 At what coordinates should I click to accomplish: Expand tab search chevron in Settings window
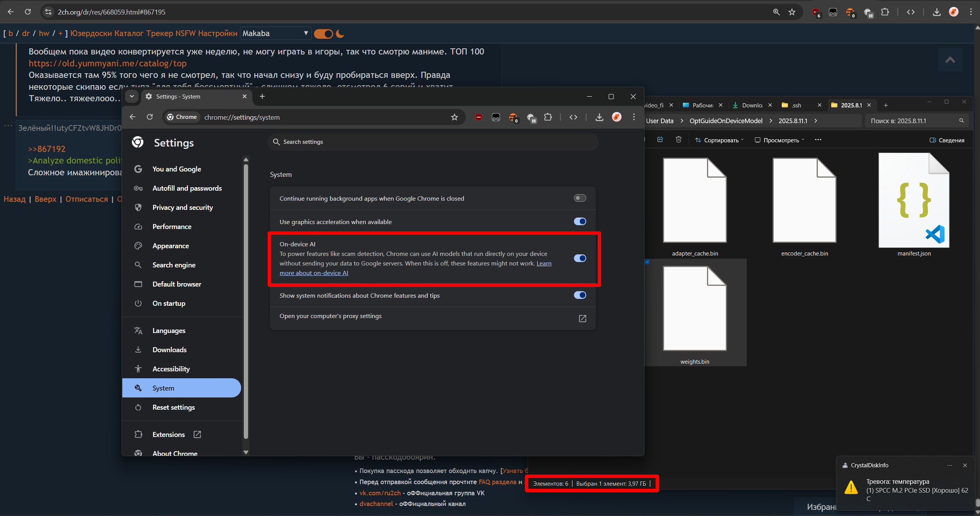coord(132,96)
